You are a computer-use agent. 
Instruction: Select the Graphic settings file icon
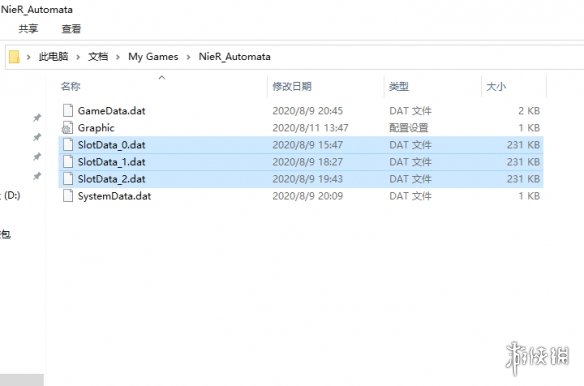coord(67,128)
